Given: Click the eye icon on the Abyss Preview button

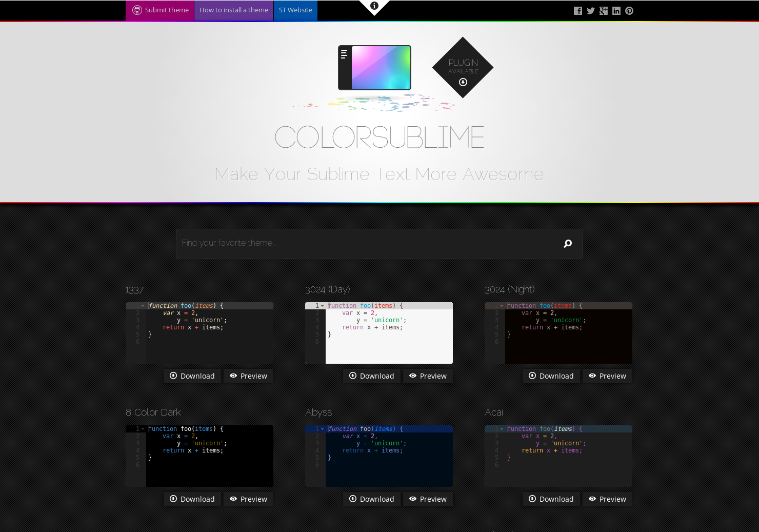Looking at the screenshot, I should coord(413,499).
